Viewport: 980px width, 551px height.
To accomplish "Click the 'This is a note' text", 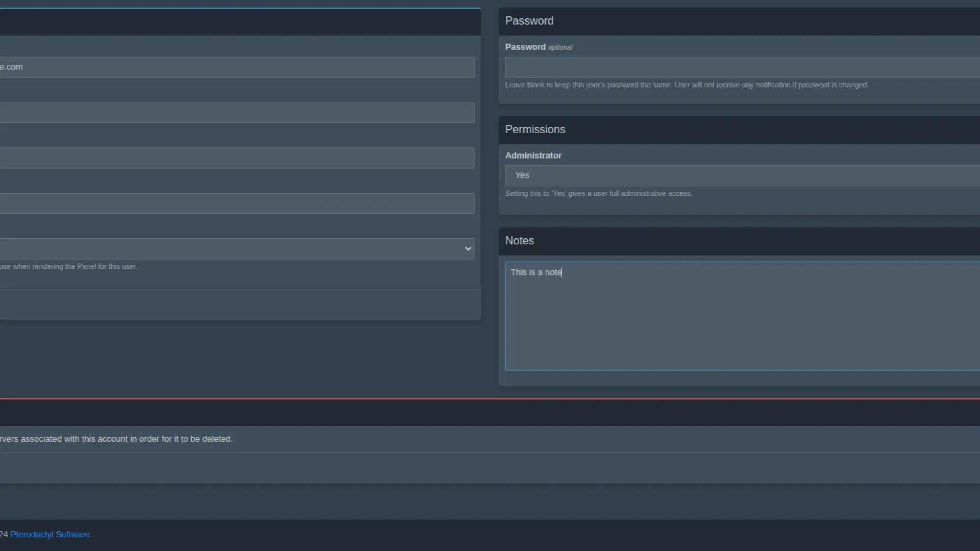I will [x=535, y=272].
